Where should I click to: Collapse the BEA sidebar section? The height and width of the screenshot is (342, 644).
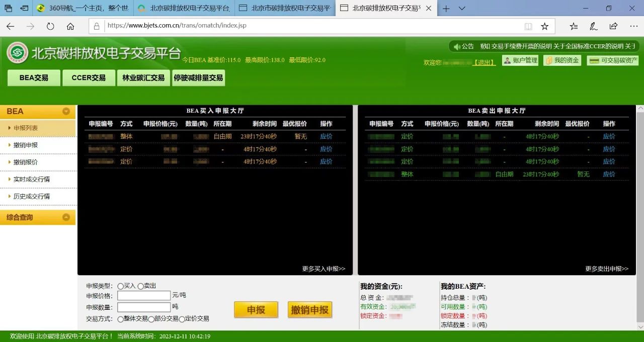click(x=66, y=112)
